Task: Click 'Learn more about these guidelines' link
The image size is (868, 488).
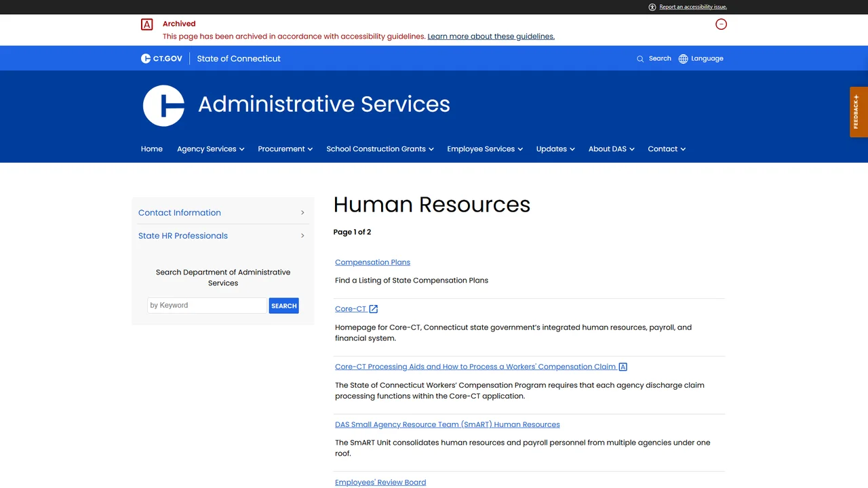Action: pyautogui.click(x=491, y=37)
